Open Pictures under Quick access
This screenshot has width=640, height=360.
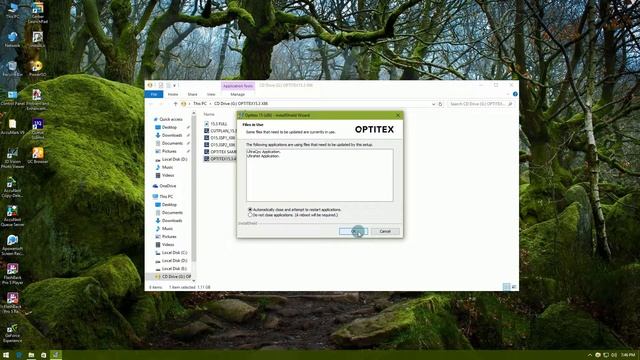[169, 151]
